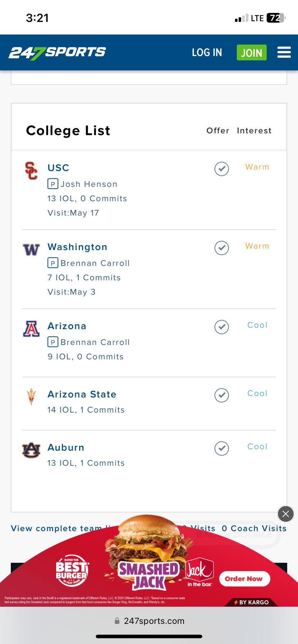Tap Order Now in the burger ad
This screenshot has height=644, width=298.
[244, 579]
